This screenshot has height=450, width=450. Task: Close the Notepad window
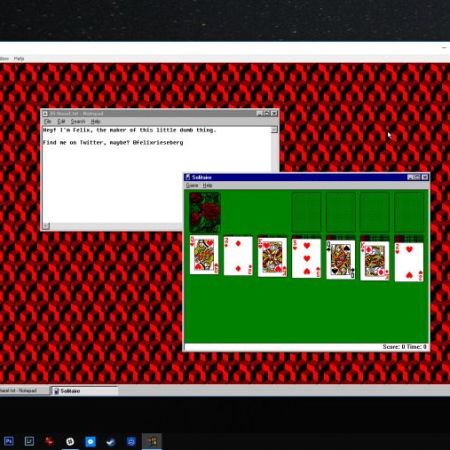[274, 113]
